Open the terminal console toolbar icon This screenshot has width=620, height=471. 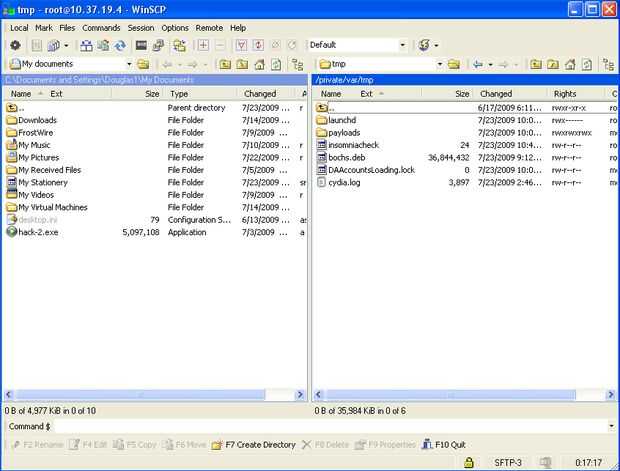click(141, 45)
